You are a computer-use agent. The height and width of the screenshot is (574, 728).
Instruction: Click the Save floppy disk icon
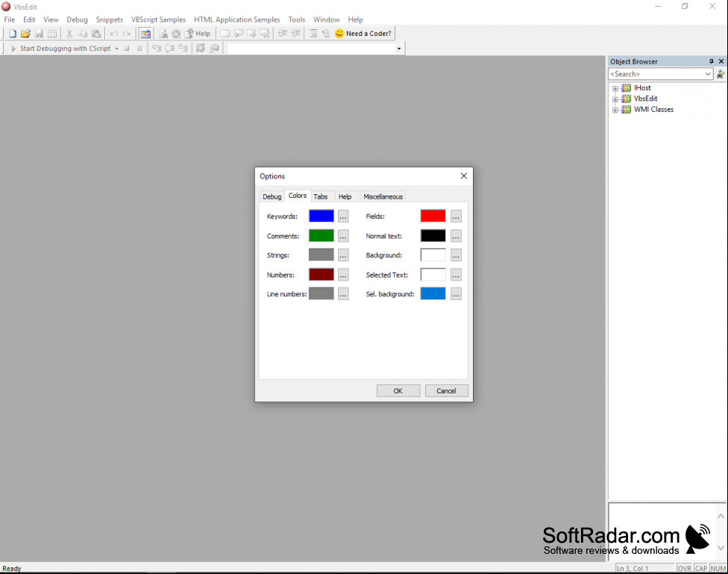tap(39, 34)
